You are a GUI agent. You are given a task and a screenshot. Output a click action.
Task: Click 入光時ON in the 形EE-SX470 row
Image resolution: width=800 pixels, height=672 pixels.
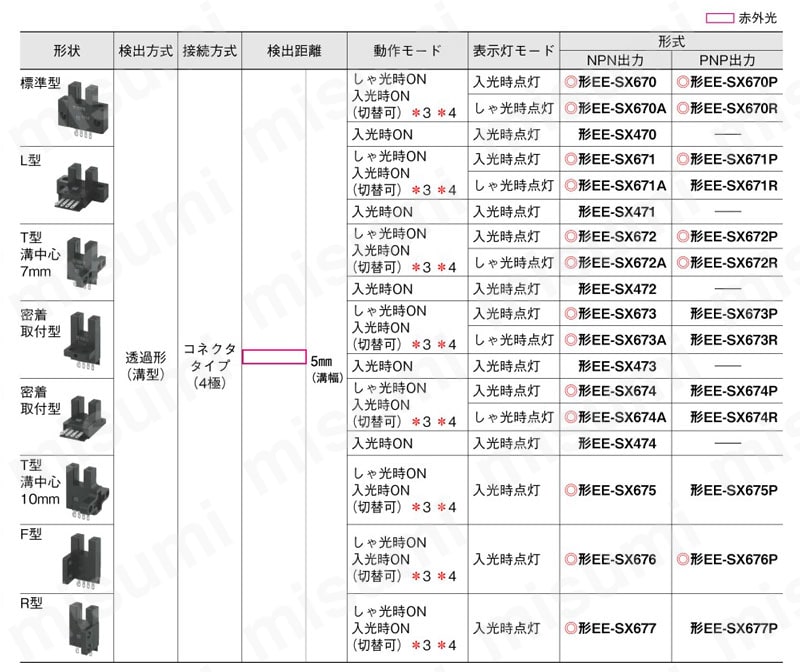[x=382, y=135]
